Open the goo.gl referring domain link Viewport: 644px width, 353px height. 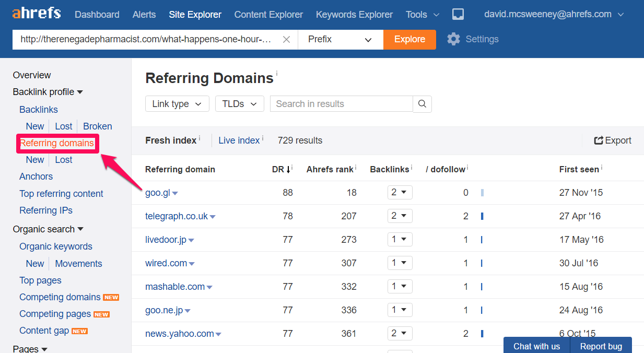tap(158, 193)
